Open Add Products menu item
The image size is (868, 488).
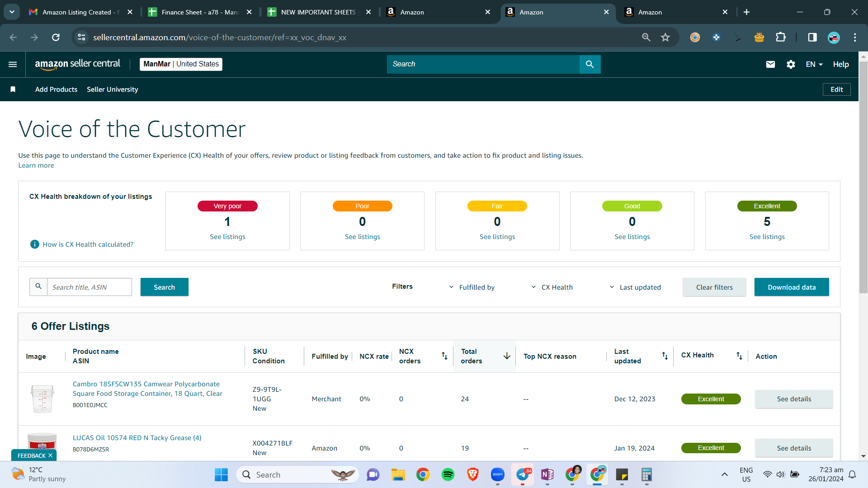tap(56, 89)
